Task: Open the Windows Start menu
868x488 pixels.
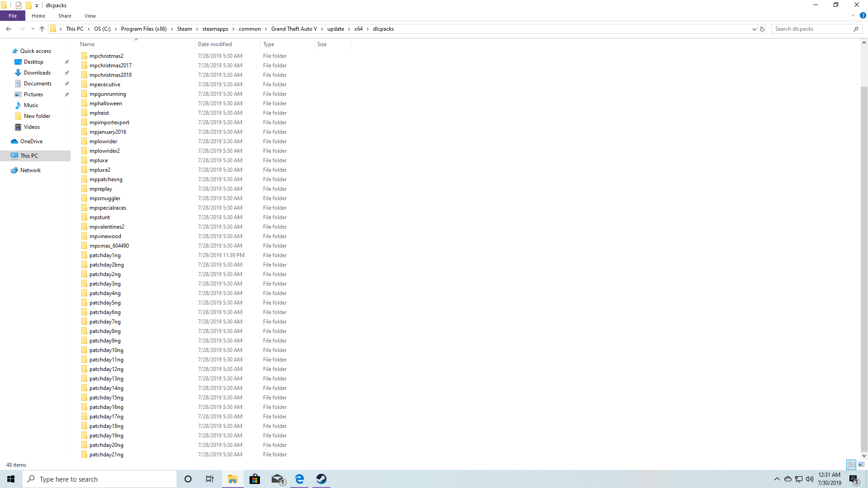Action: pyautogui.click(x=11, y=479)
